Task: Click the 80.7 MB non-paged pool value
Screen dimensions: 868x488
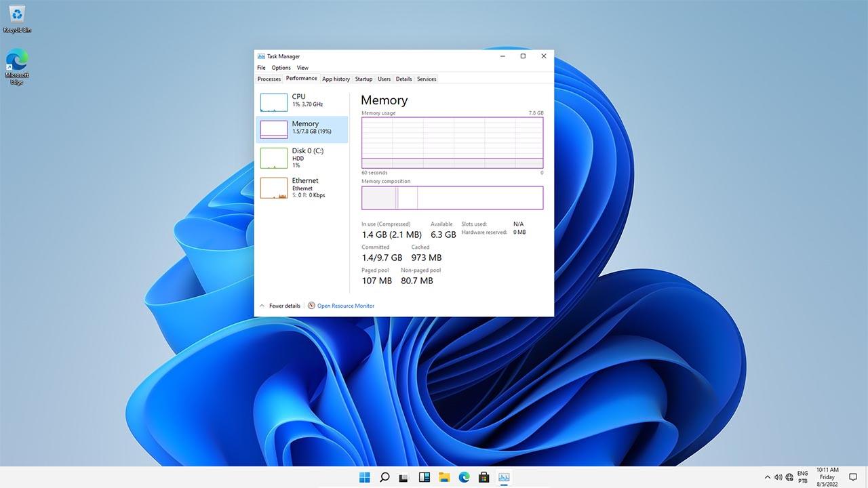Action: pos(417,281)
